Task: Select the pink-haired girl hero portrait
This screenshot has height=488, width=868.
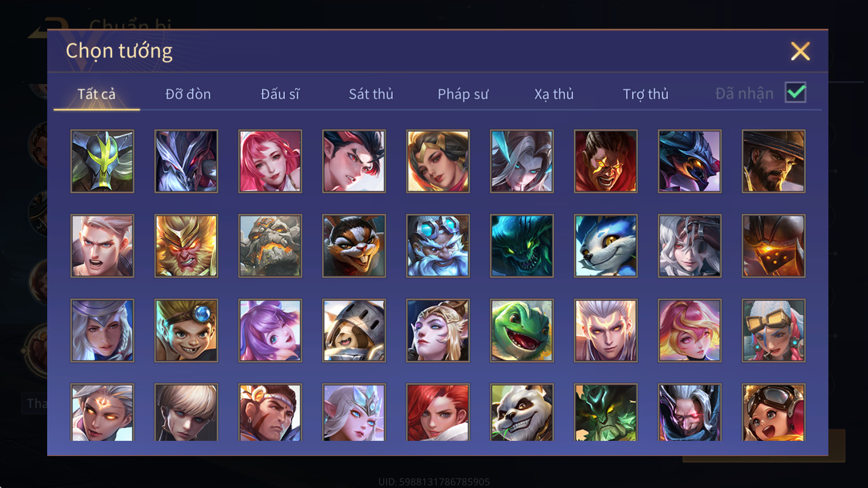Action: click(x=270, y=161)
